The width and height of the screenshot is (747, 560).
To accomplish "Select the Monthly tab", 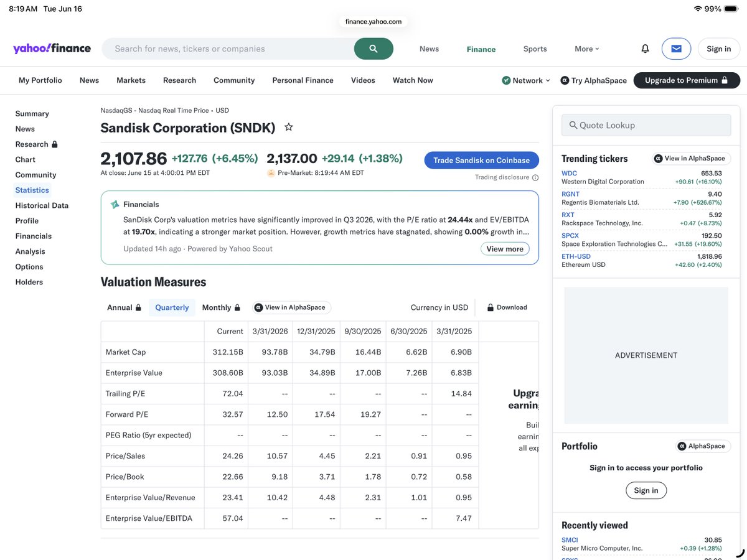I will [221, 307].
